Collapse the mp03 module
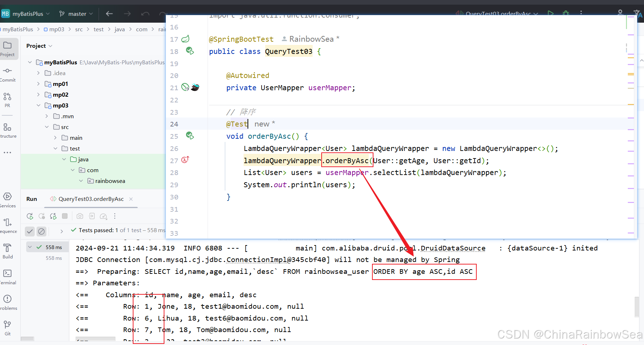The width and height of the screenshot is (644, 345). pyautogui.click(x=38, y=105)
